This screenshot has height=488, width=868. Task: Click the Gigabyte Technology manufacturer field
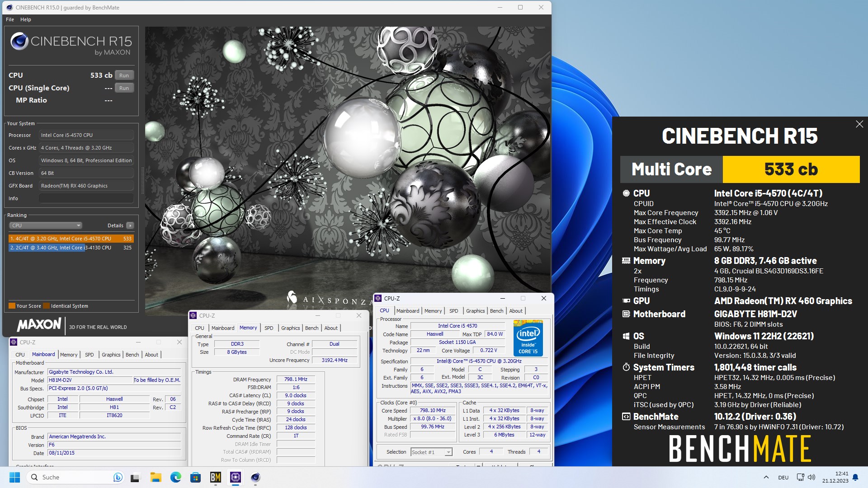coord(114,372)
